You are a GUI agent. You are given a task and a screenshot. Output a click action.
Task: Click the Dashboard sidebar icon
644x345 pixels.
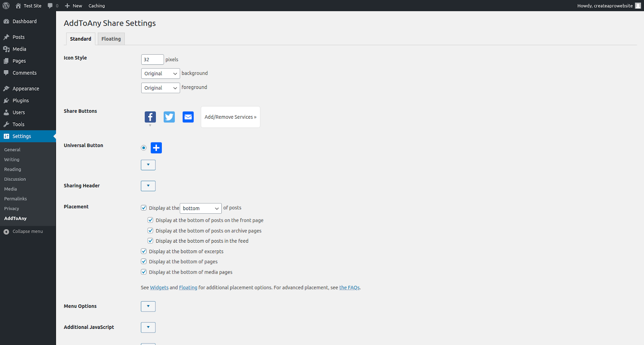(6, 21)
